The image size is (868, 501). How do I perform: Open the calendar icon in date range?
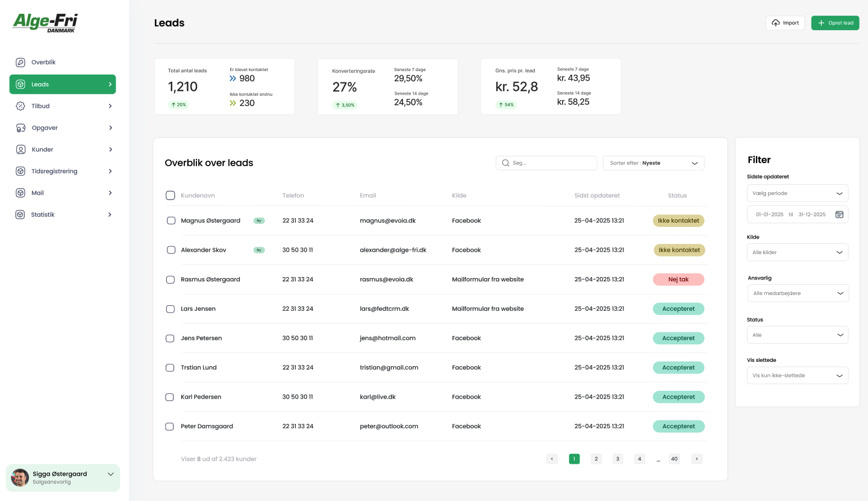pyautogui.click(x=839, y=214)
